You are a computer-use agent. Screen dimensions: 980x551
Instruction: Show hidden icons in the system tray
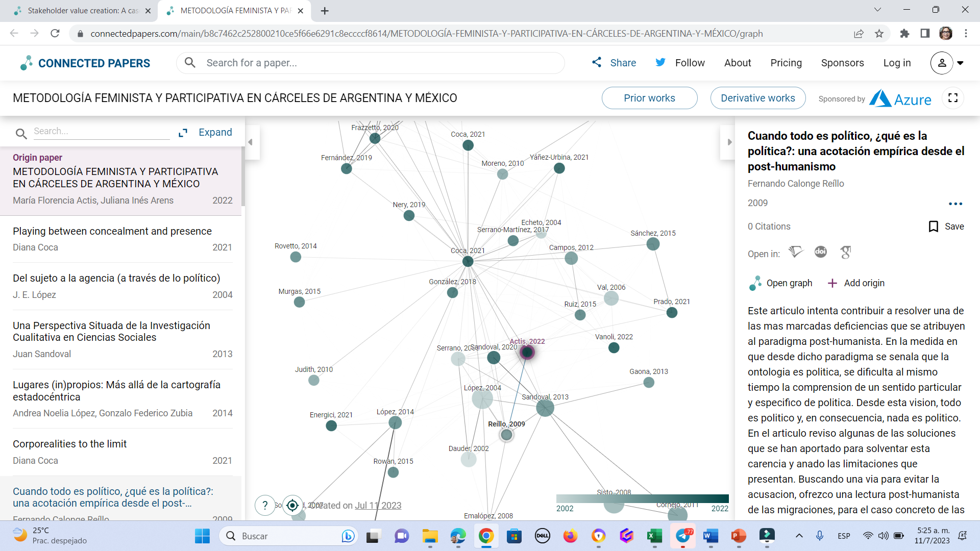[800, 536]
